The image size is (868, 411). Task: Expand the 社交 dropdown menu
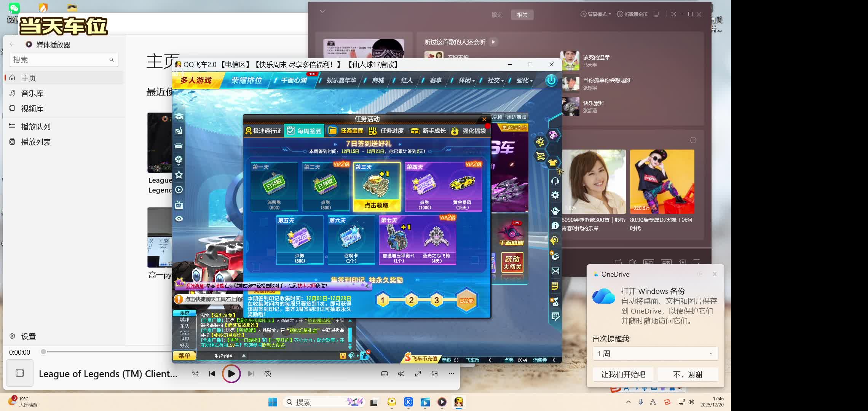click(x=495, y=80)
